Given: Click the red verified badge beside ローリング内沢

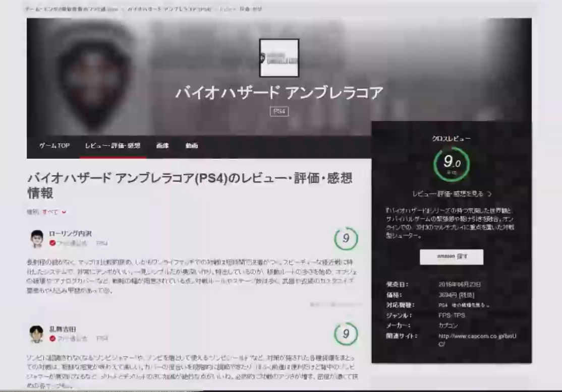Looking at the screenshot, I should tap(52, 243).
